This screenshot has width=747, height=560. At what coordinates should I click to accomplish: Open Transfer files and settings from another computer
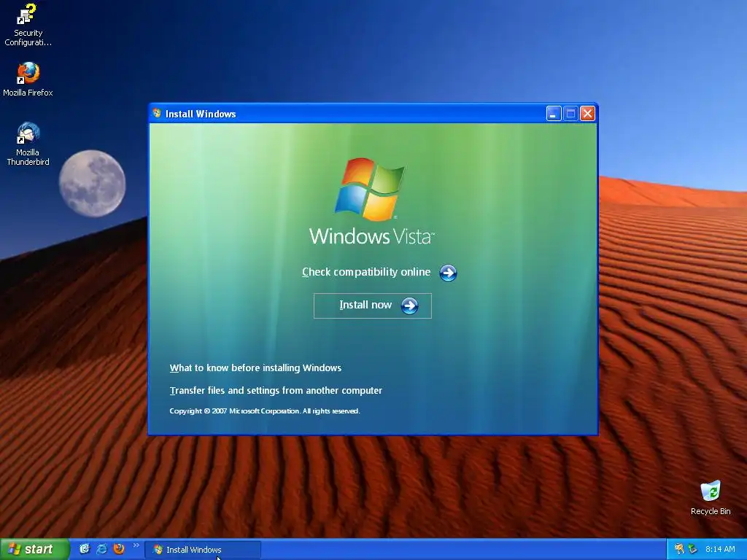click(x=276, y=391)
